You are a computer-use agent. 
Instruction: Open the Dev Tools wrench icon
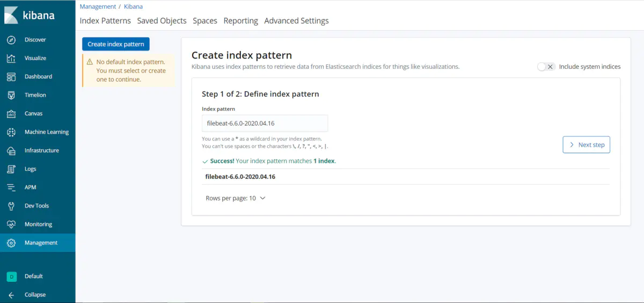point(11,206)
